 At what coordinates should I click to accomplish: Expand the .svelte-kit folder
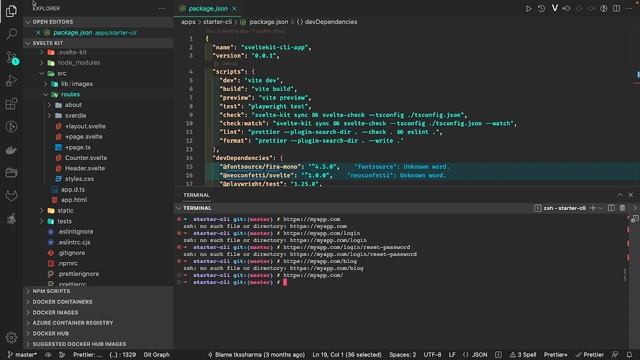pos(98,52)
